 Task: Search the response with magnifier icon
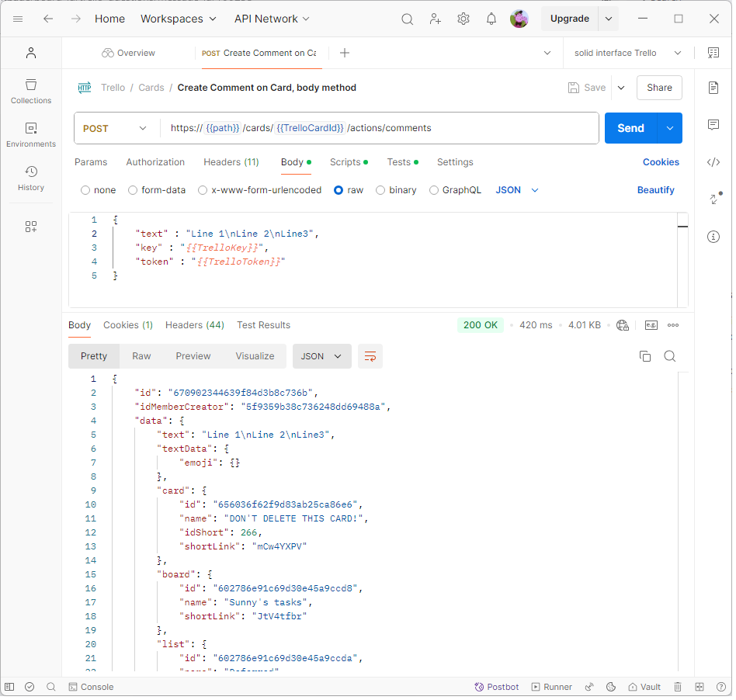pyautogui.click(x=670, y=356)
